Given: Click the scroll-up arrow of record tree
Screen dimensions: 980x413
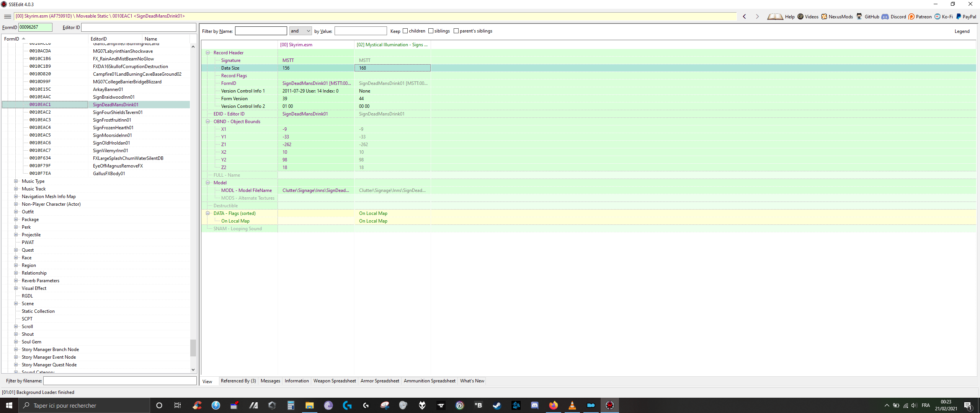Looking at the screenshot, I should pos(193,47).
